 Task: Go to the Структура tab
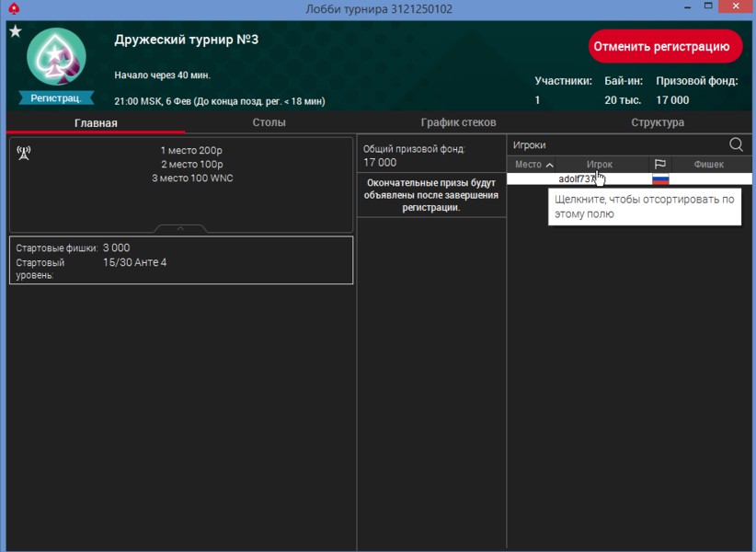click(657, 122)
